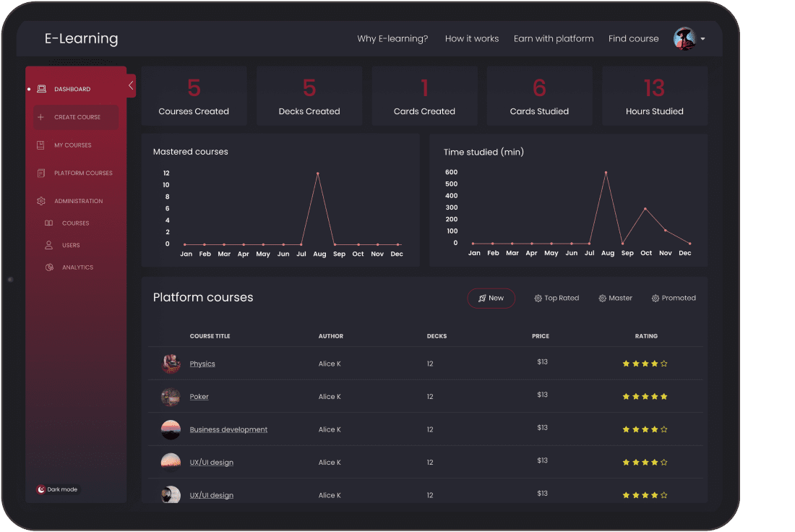
Task: Enable the Promoted filter
Action: point(674,298)
